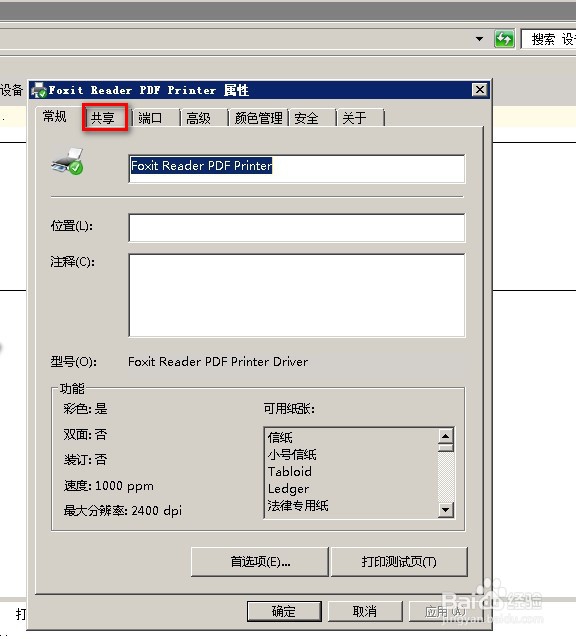Click the 双面: 否 text
This screenshot has width=576, height=639.
85,434
